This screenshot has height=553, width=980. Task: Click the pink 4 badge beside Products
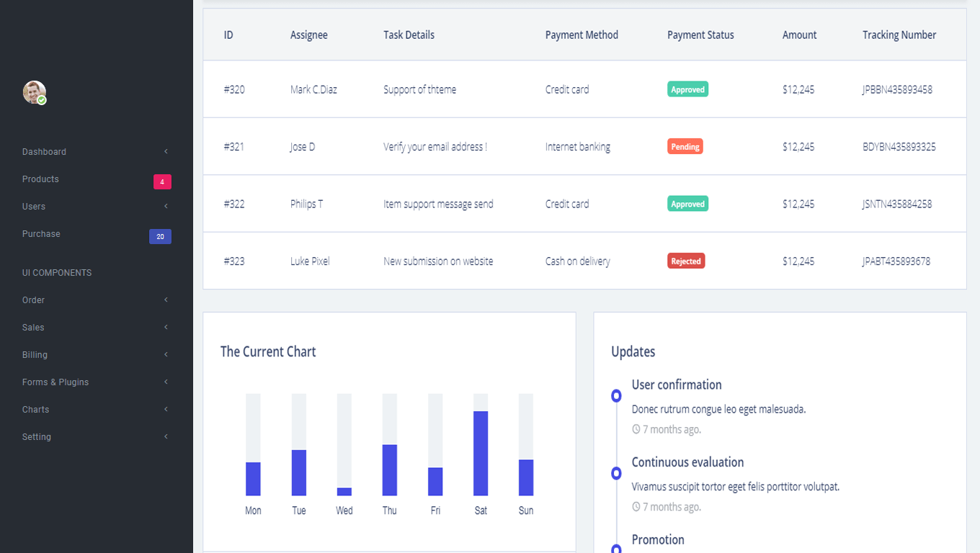pyautogui.click(x=162, y=182)
